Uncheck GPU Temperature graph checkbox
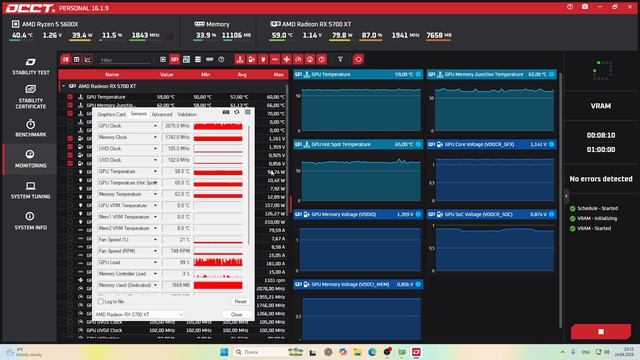640x360 pixels. point(70,97)
